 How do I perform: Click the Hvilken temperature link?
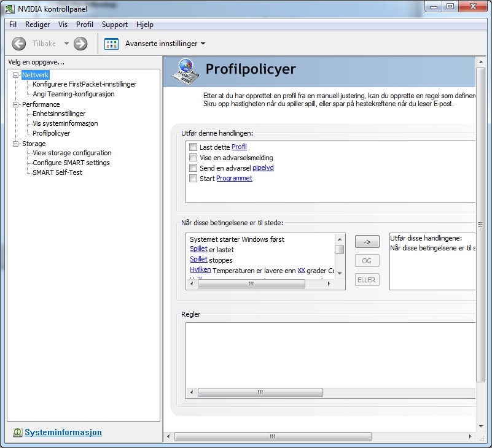point(200,269)
